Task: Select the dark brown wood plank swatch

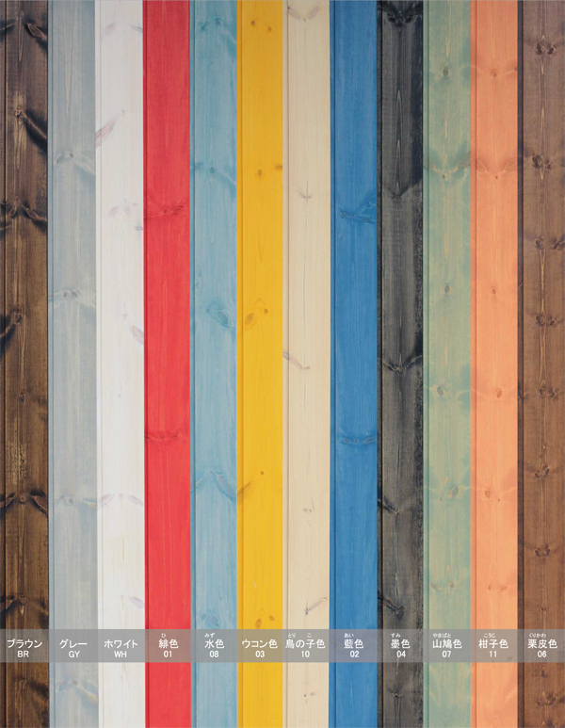Action: coord(24,311)
